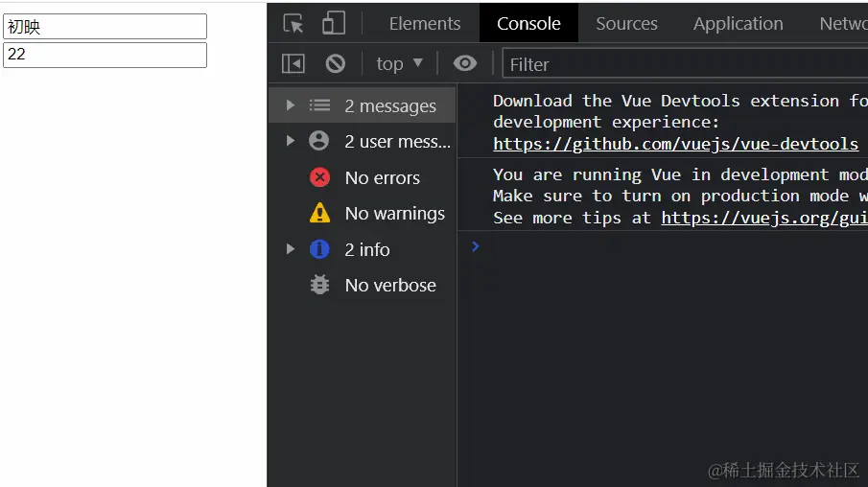Click the console prompt chevron
The height and width of the screenshot is (487, 868).
475,246
